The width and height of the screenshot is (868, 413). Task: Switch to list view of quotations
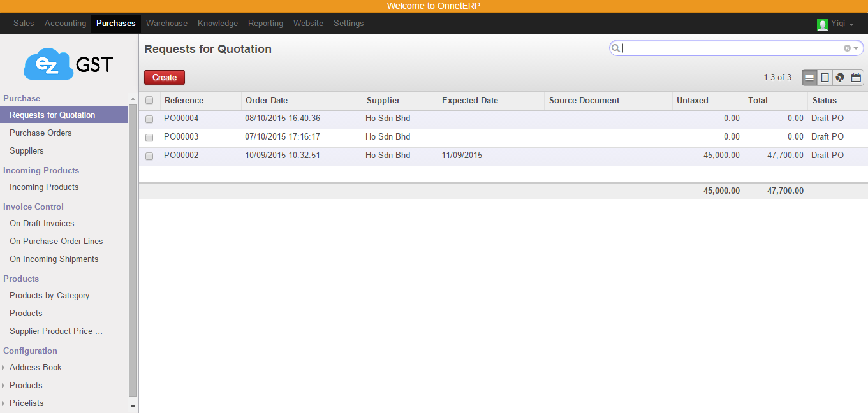(x=809, y=77)
